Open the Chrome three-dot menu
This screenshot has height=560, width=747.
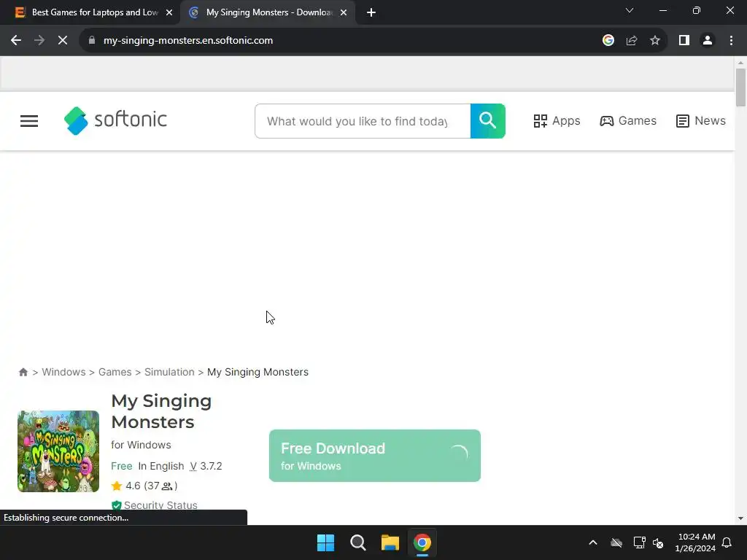731,41
